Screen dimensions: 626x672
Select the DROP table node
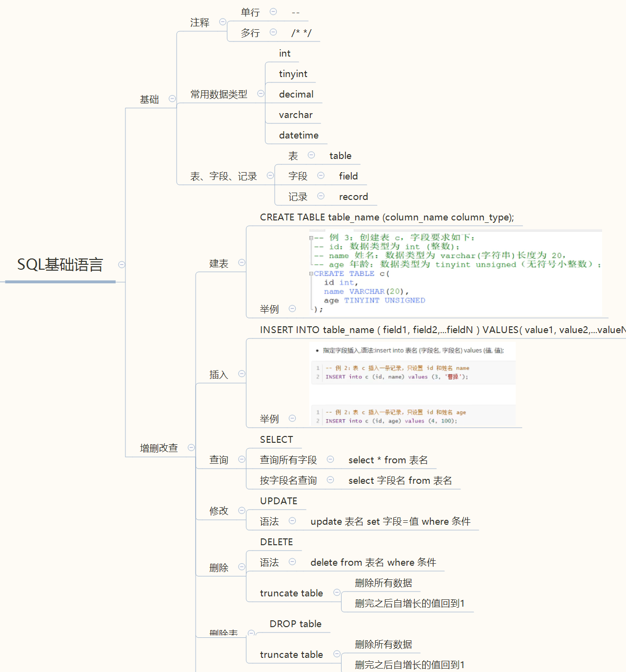(296, 624)
